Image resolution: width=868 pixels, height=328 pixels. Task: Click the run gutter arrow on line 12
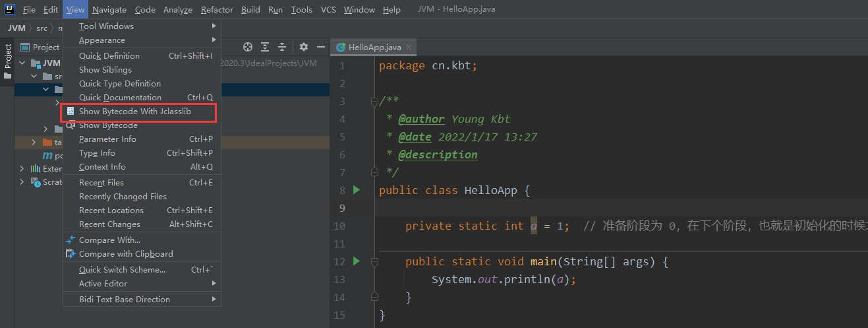[357, 261]
